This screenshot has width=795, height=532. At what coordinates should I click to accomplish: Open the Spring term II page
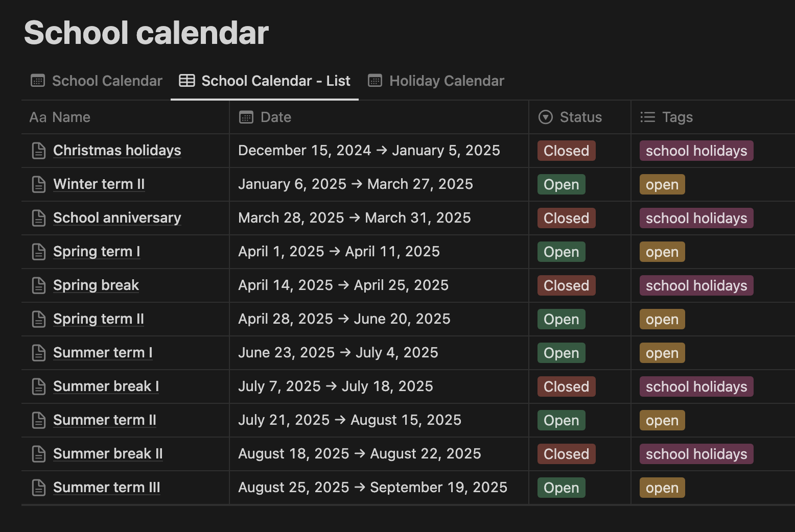point(99,319)
